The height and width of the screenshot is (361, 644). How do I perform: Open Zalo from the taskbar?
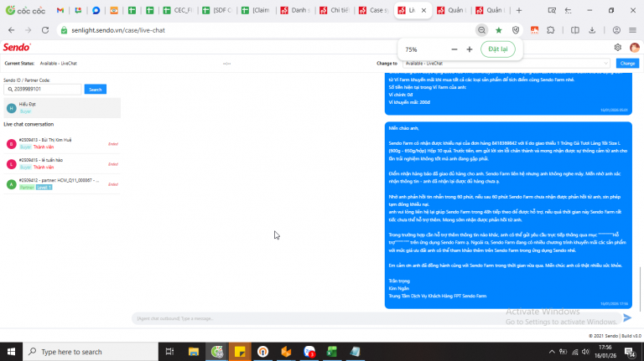point(309,352)
